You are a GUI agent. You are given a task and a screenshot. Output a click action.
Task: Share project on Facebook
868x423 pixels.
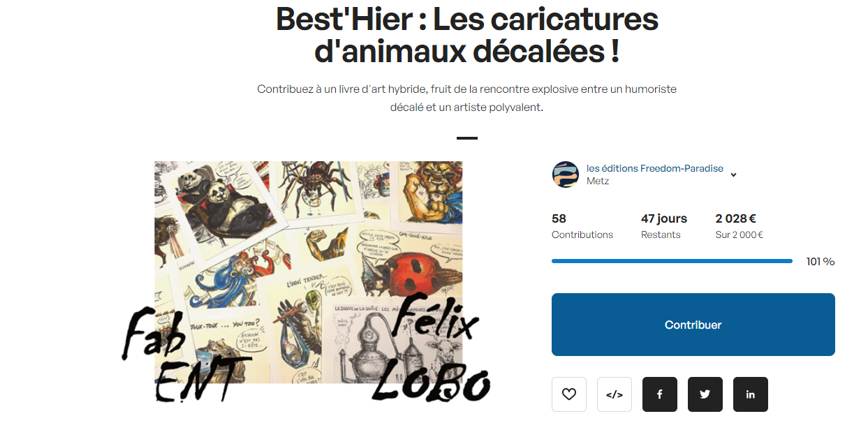pos(660,394)
